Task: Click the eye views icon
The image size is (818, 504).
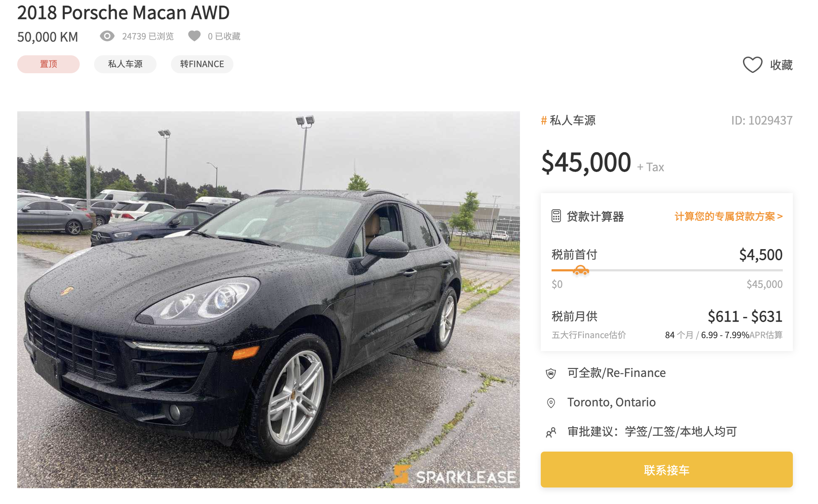Action: [107, 36]
